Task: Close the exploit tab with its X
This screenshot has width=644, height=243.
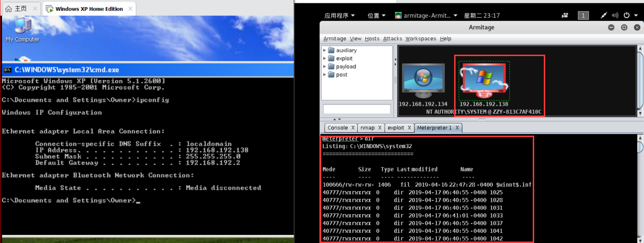Action: point(410,128)
